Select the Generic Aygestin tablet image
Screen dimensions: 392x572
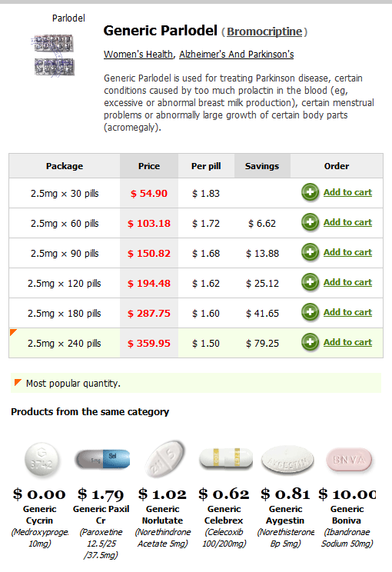[x=287, y=461]
